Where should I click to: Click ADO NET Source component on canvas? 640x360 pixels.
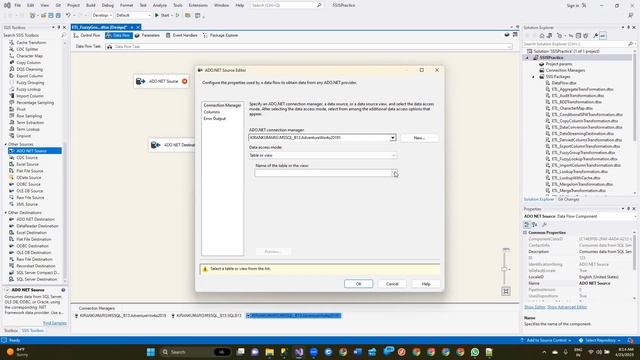tap(161, 81)
